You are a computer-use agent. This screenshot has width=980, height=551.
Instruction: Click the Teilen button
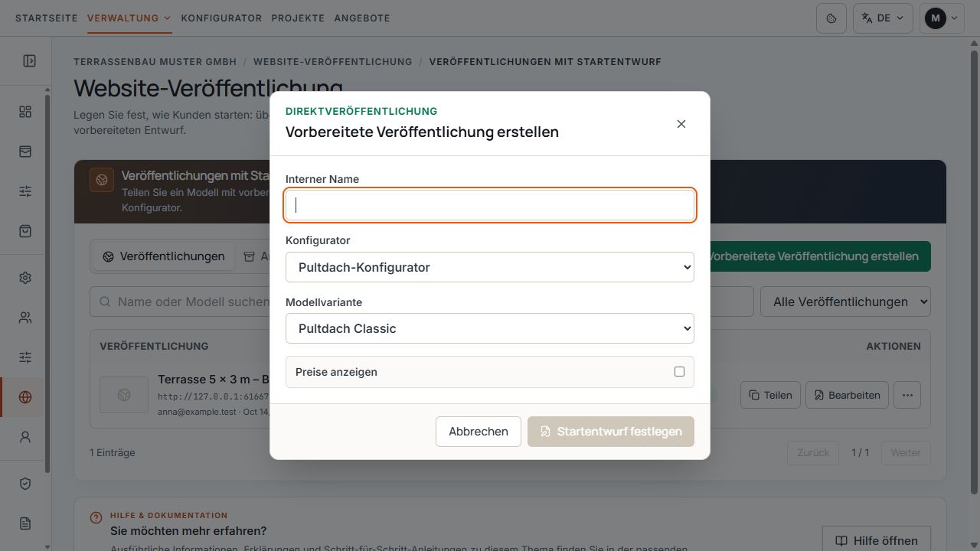point(770,396)
